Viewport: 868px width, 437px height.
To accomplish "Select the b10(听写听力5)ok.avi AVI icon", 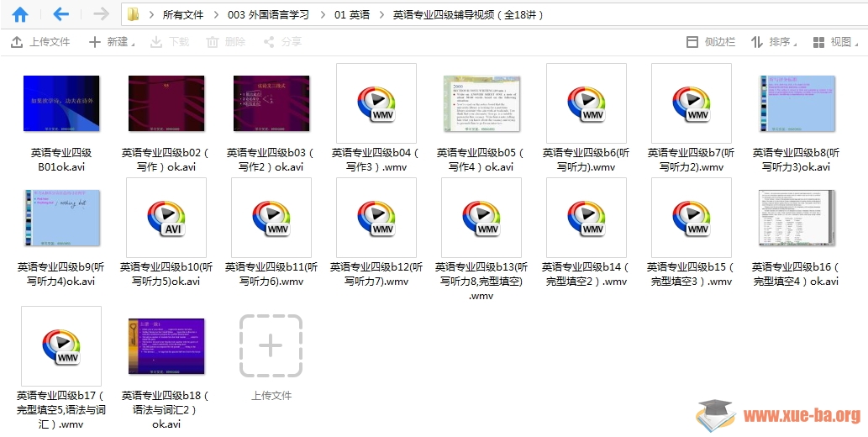I will pos(166,218).
